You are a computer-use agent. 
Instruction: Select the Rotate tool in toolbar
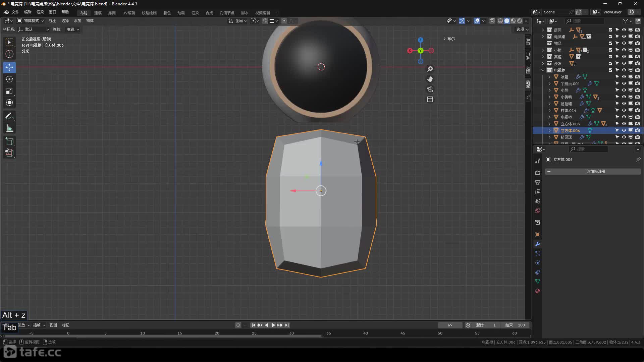point(9,79)
